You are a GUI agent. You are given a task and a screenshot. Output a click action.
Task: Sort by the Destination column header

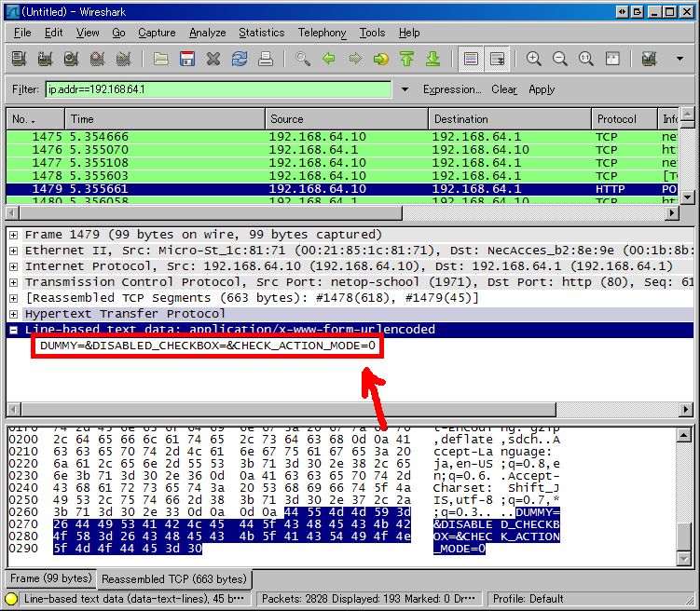[x=510, y=119]
